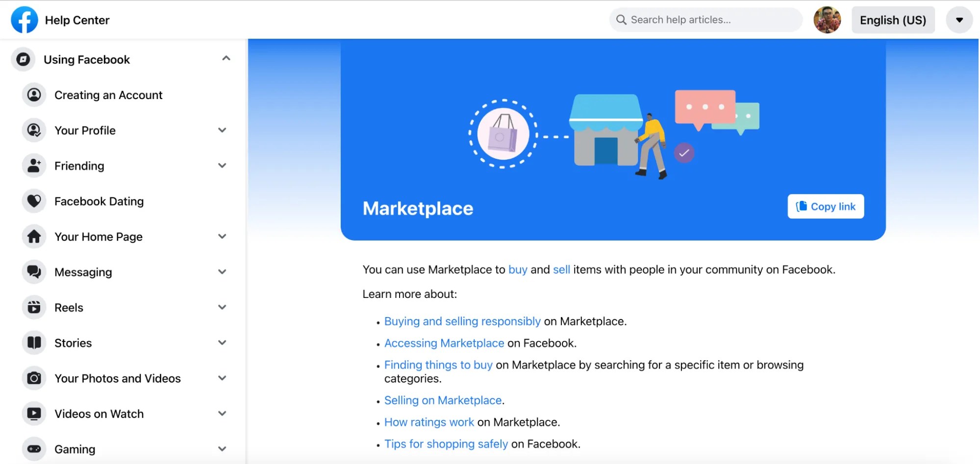The image size is (980, 464).
Task: Collapse the Using Facebook section
Action: coord(226,58)
